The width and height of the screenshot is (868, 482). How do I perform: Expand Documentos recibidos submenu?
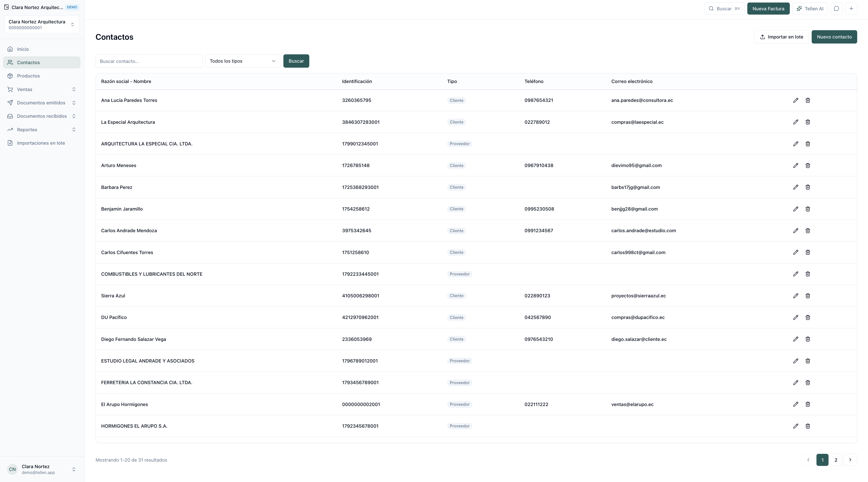click(x=42, y=116)
